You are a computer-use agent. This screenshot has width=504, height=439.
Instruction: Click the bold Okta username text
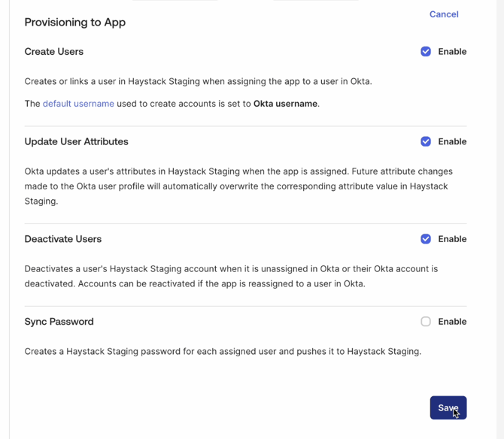285,104
